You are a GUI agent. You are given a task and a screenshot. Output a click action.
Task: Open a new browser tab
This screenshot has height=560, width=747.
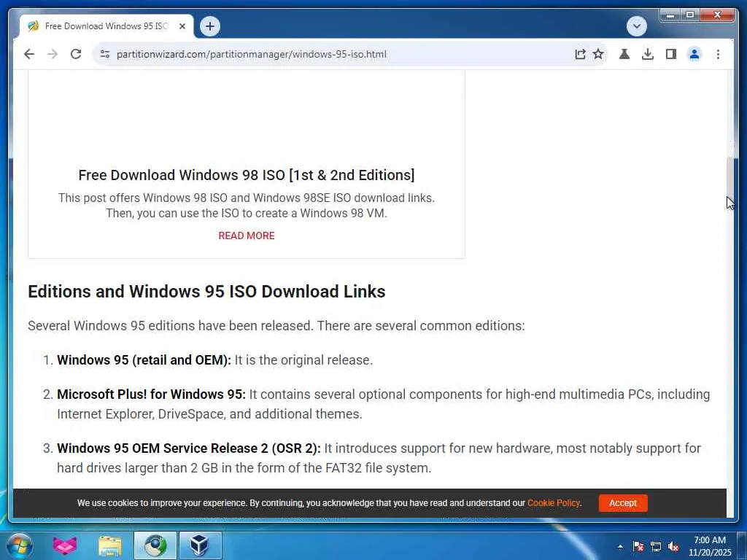(210, 26)
